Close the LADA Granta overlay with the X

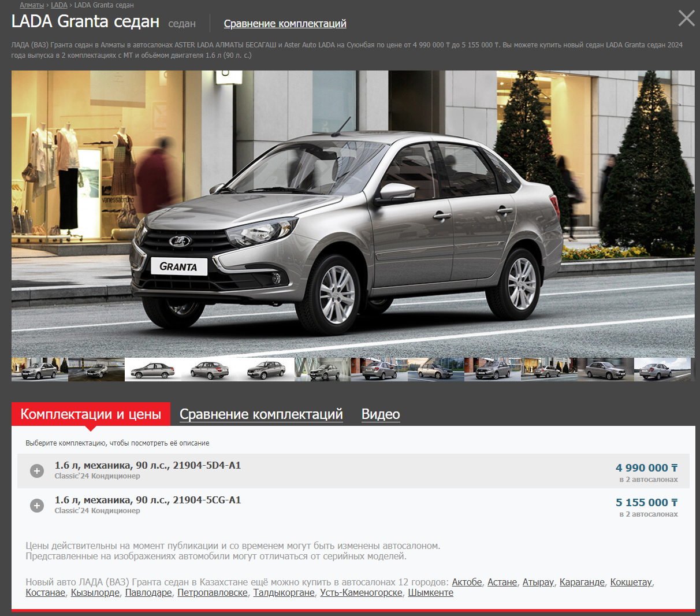686,18
